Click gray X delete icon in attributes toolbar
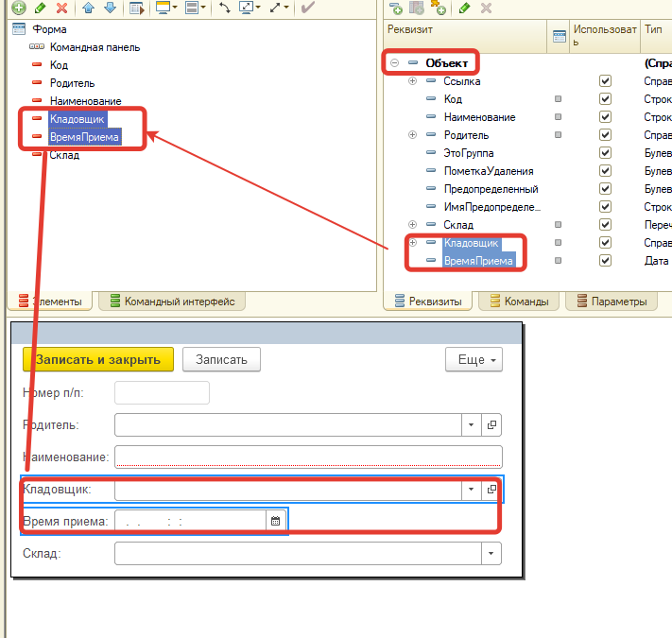The width and height of the screenshot is (672, 638). (486, 8)
